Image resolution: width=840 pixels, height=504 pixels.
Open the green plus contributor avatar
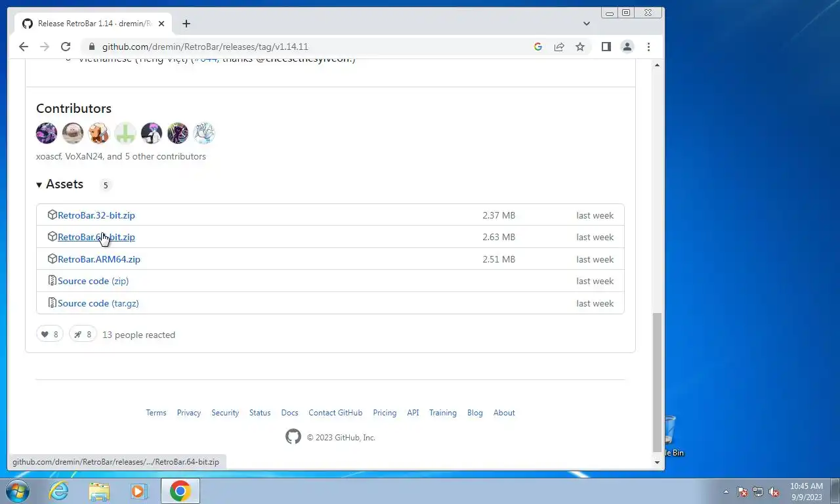pyautogui.click(x=125, y=133)
